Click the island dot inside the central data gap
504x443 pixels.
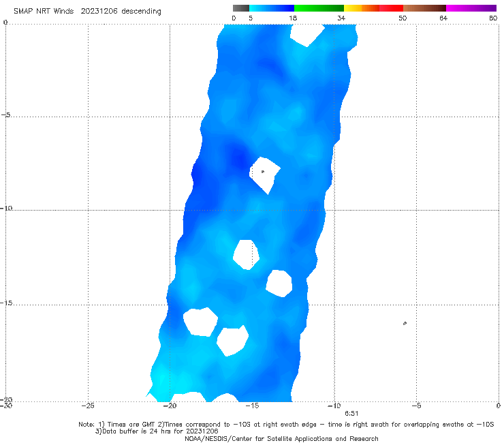click(x=263, y=172)
